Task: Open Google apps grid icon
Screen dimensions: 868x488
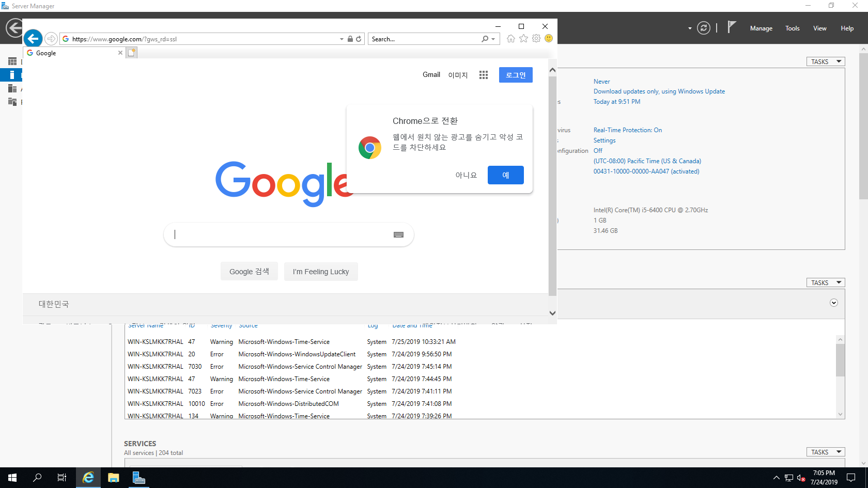Action: point(484,75)
